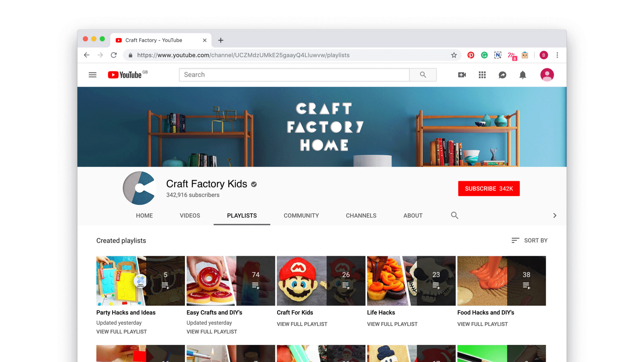Click the Craft Factory Home banner
644x362 pixels.
[x=322, y=127]
